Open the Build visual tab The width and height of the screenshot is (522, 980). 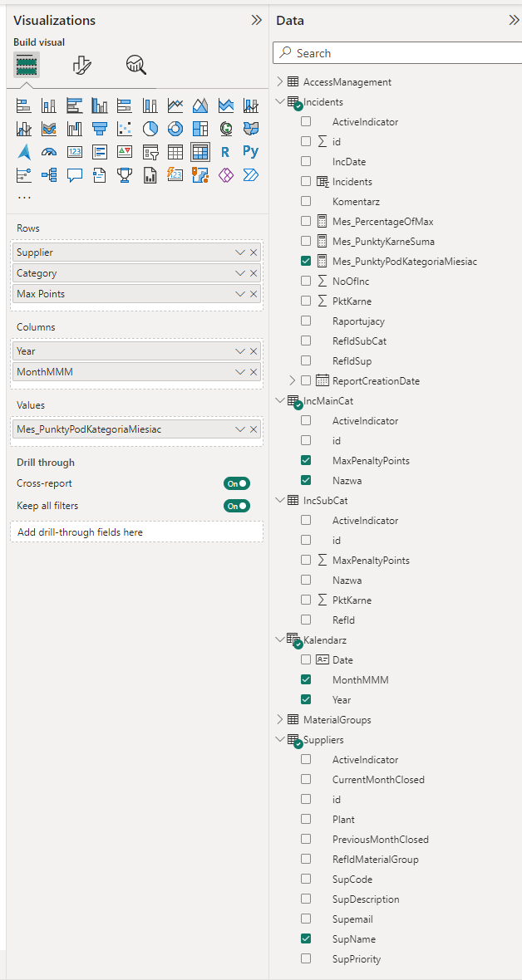tap(27, 65)
